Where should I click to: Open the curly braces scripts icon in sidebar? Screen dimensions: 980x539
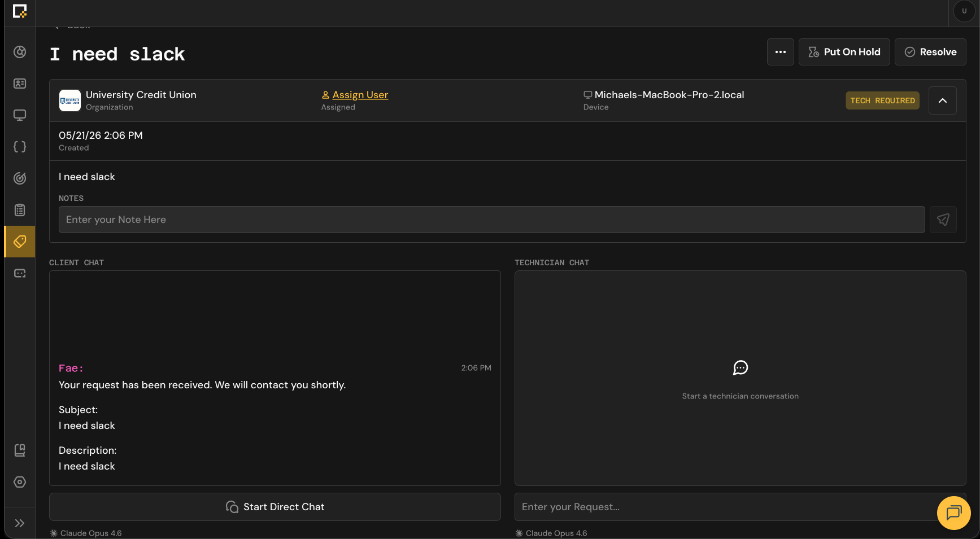[20, 147]
